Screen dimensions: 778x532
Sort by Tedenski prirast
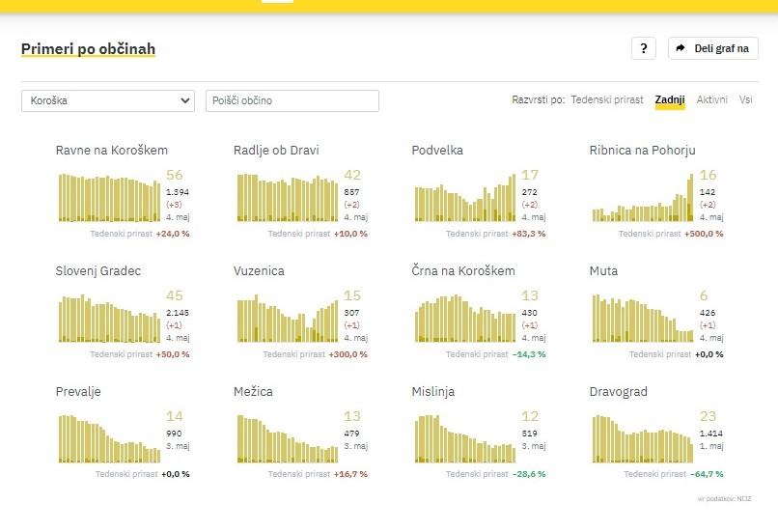pos(606,99)
